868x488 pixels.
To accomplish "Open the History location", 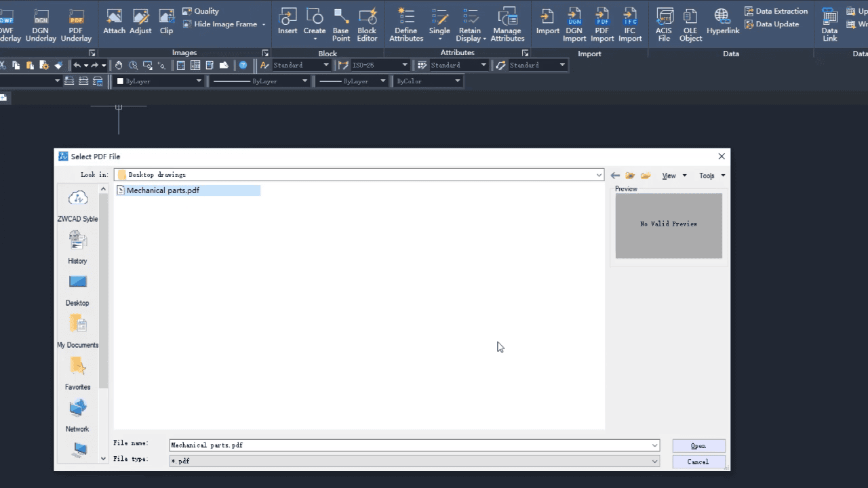I will click(x=77, y=247).
